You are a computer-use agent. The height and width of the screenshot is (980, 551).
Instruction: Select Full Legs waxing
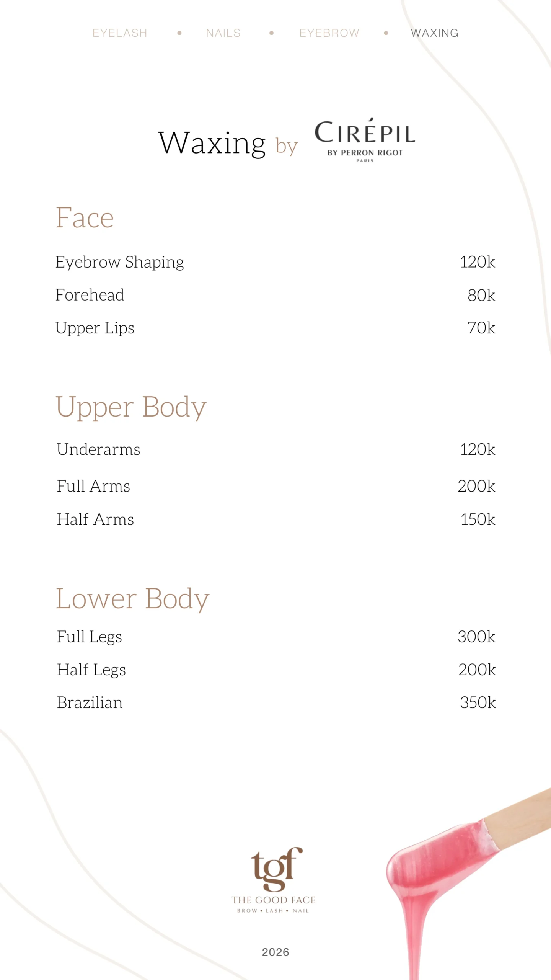pos(89,637)
